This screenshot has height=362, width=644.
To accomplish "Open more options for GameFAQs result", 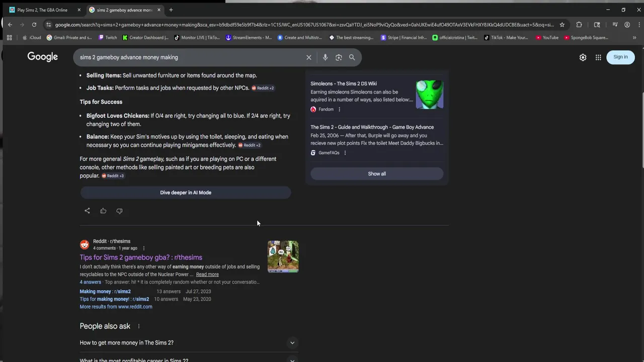I will click(345, 153).
